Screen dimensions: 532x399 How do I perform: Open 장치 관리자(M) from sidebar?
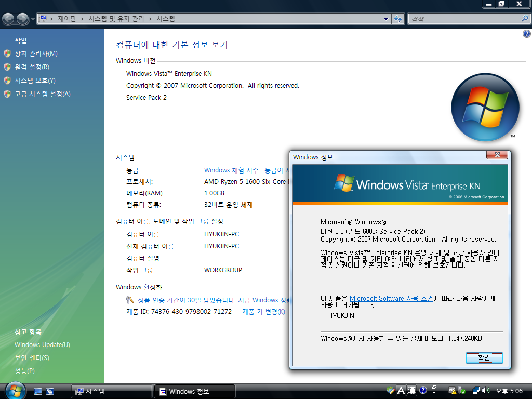[36, 54]
